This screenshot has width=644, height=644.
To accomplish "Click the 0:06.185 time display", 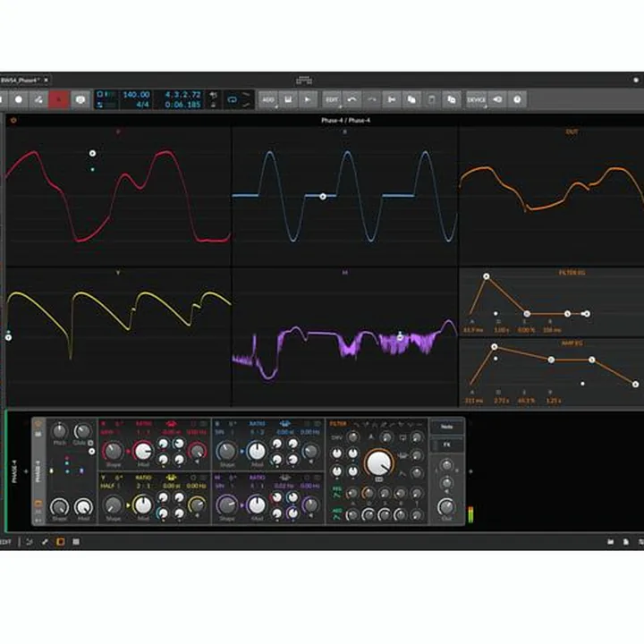I will [182, 105].
